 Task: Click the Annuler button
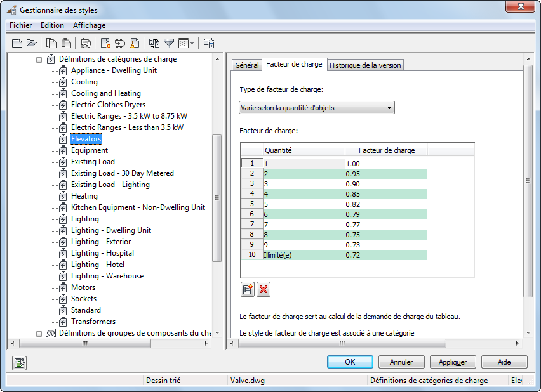coord(401,362)
